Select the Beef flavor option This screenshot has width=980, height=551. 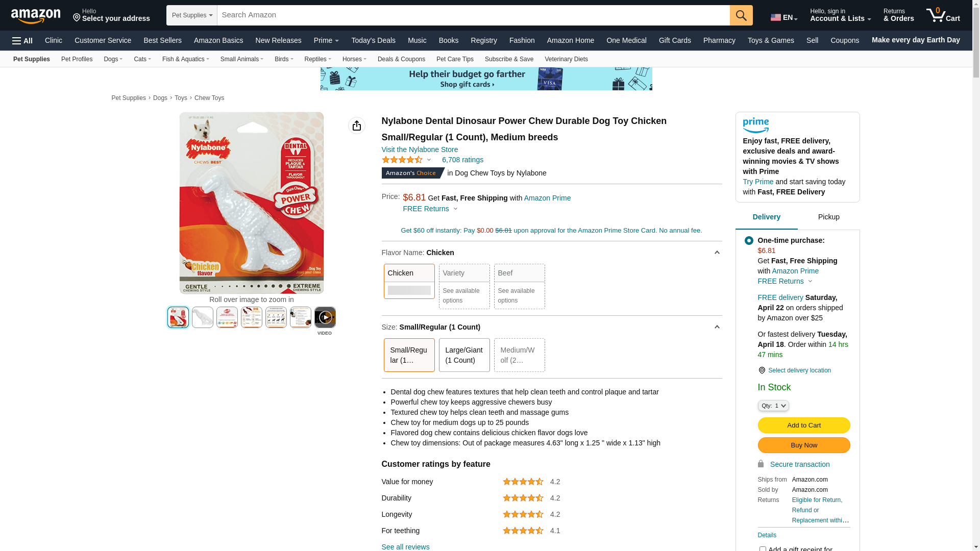click(520, 286)
